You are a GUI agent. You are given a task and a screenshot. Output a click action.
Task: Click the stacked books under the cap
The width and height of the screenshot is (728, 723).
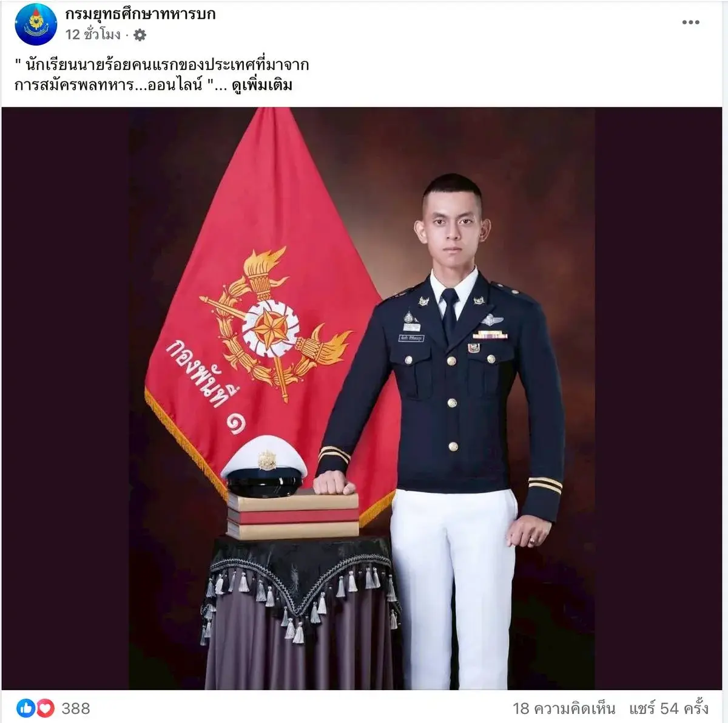293,515
